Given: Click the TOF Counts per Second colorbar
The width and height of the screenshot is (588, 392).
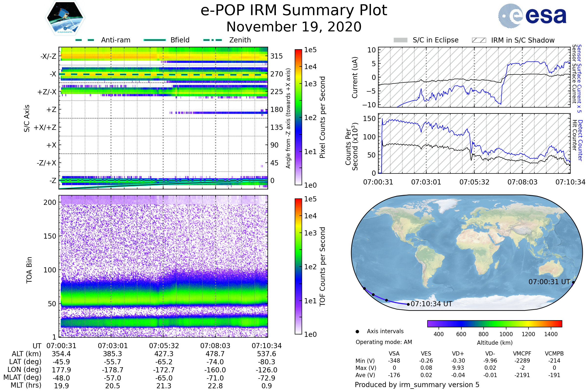Looking at the screenshot, I should pyautogui.click(x=298, y=266).
